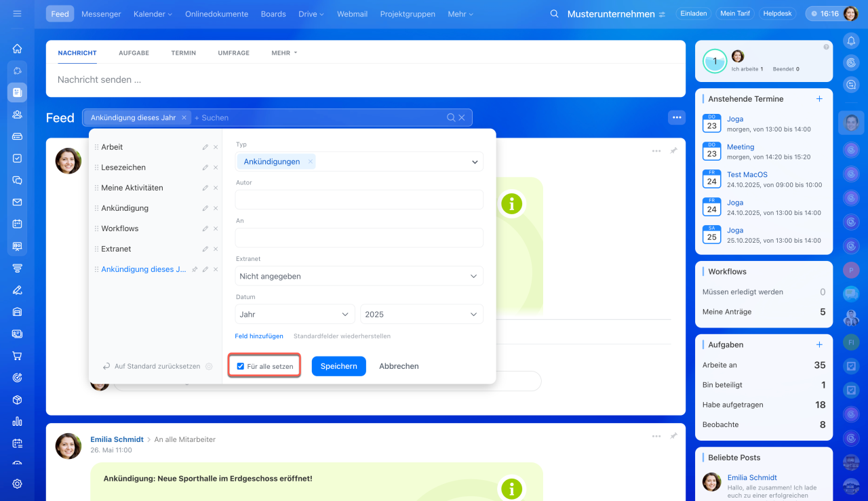Open the 2025 year dropdown
Screen dimensions: 868x501
[422, 314]
